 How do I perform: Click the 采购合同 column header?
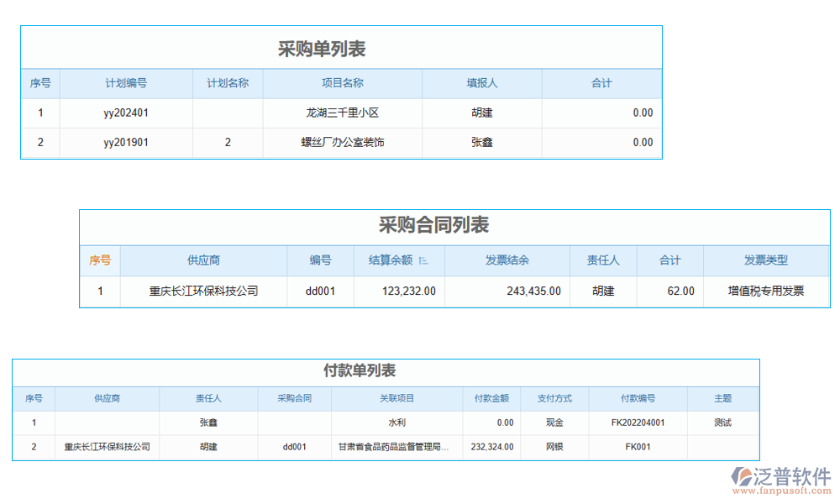(x=295, y=398)
